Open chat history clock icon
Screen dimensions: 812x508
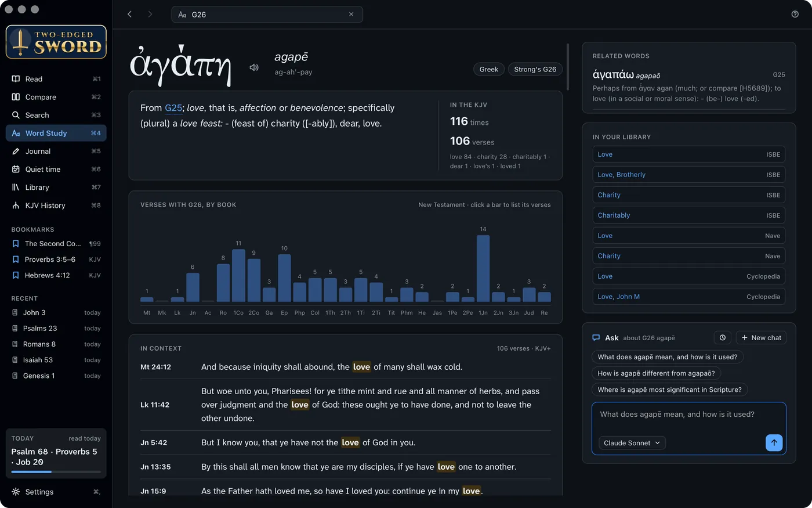coord(722,337)
